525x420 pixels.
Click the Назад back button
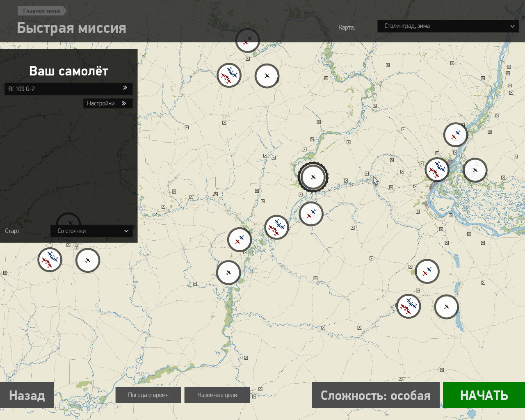pos(27,395)
